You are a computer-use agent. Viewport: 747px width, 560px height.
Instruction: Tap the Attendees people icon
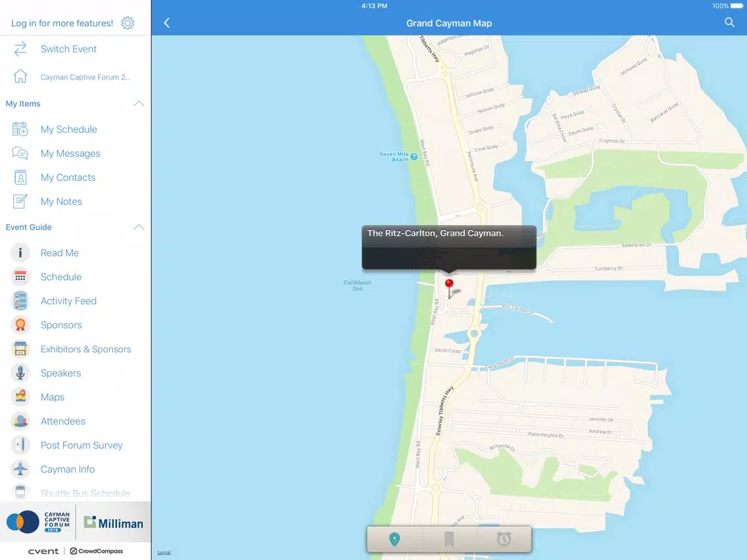coord(20,421)
